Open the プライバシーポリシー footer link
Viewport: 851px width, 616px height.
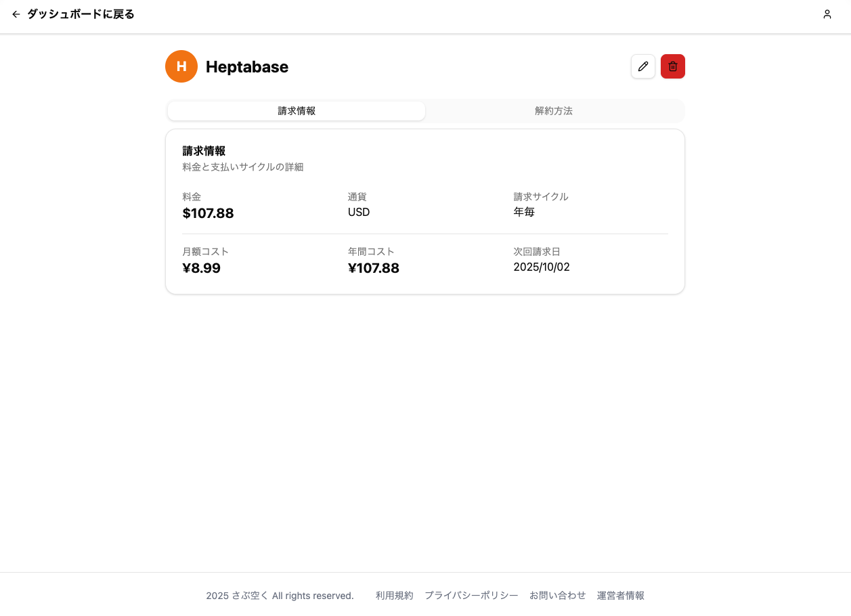pos(471,596)
